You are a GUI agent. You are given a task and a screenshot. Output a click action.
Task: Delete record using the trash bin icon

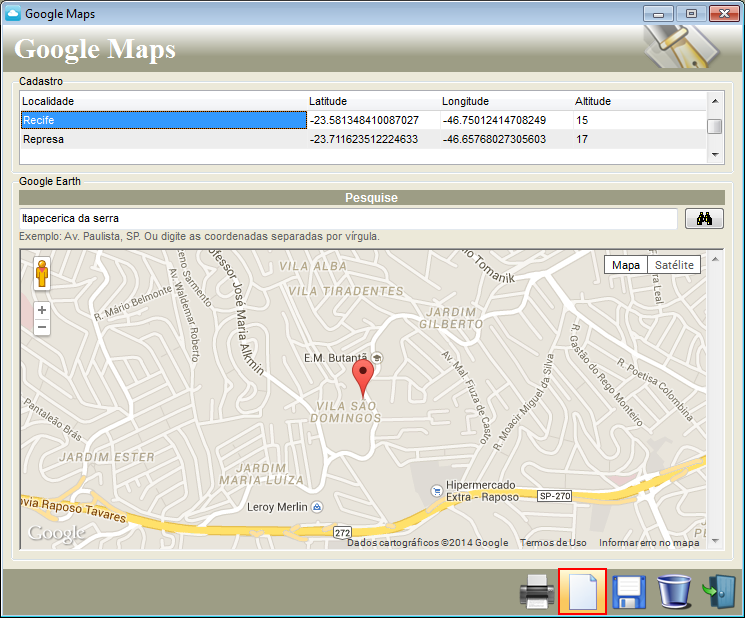(x=674, y=591)
